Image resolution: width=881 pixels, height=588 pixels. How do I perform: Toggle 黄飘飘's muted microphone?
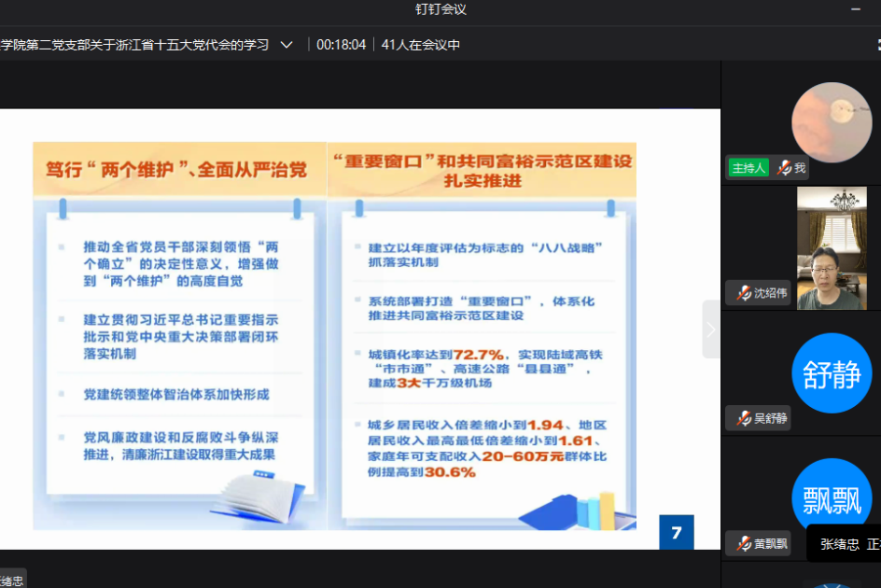(744, 542)
